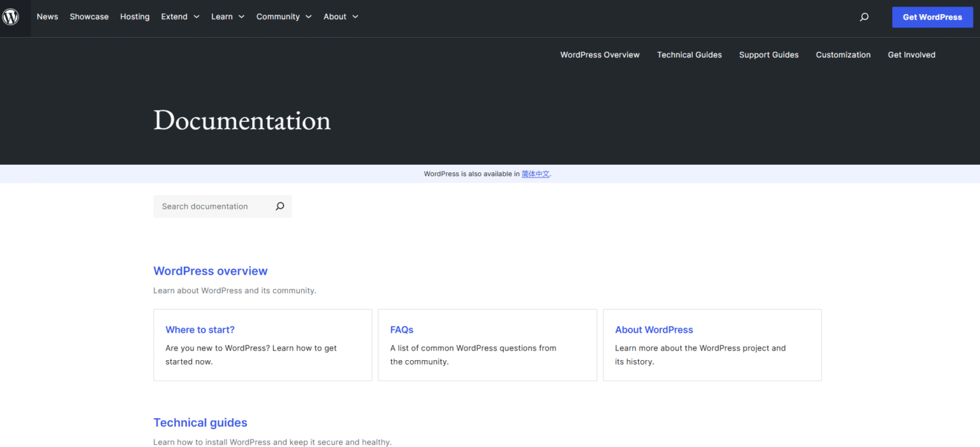Click the Get WordPress button
This screenshot has width=980, height=447.
tap(932, 17)
